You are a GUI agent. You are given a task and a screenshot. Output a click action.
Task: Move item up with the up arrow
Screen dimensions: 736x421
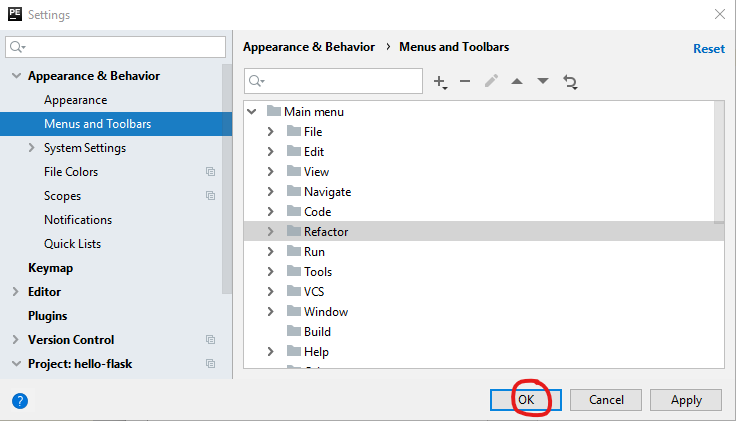517,81
